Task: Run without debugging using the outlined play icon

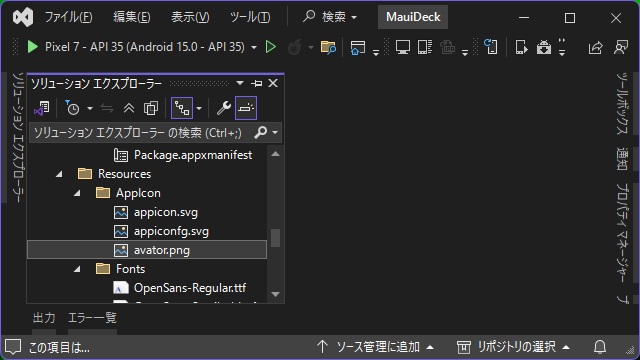Action: click(x=270, y=47)
